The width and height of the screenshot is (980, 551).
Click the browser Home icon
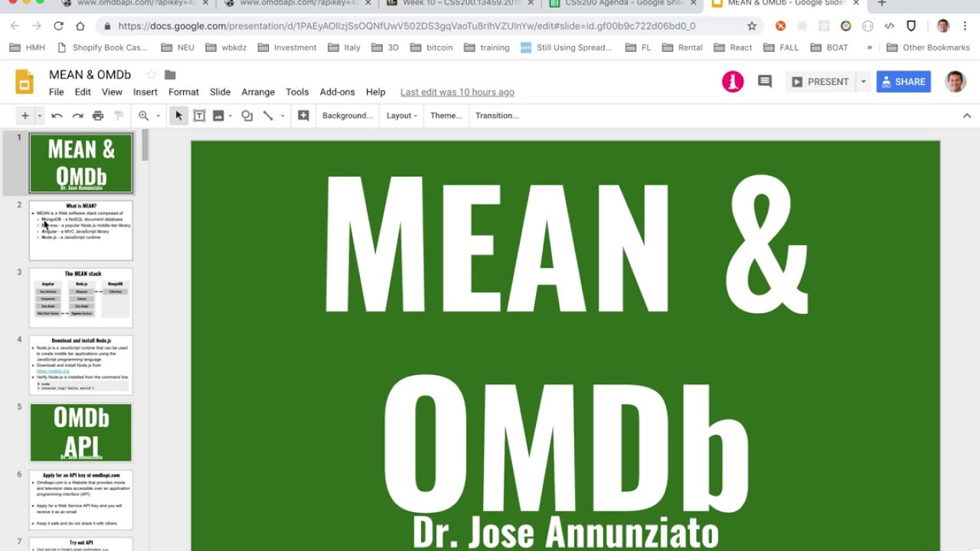pos(80,26)
